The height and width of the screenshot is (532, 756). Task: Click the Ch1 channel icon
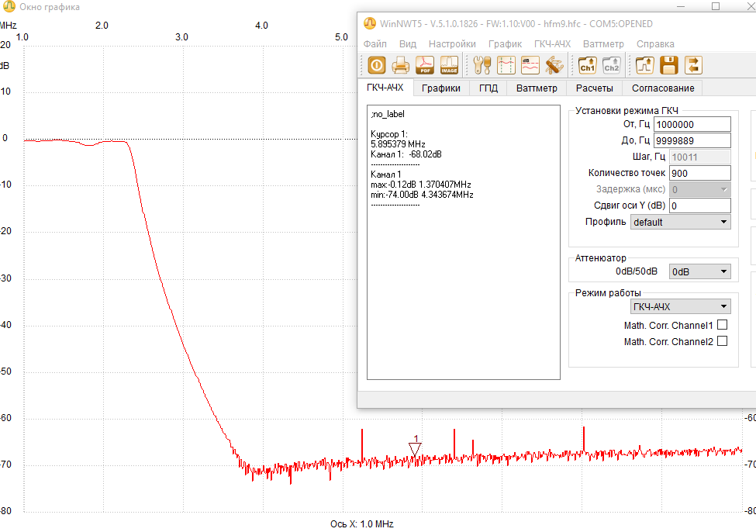587,65
